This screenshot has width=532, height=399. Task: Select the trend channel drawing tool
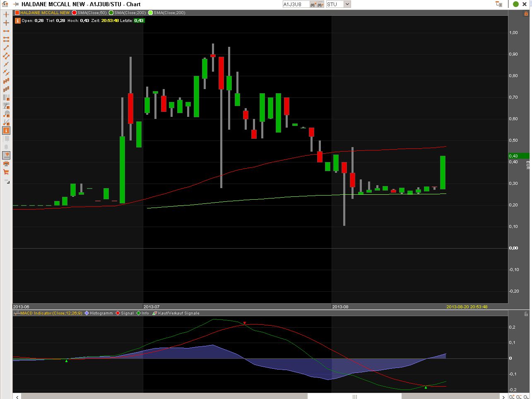coord(6,56)
